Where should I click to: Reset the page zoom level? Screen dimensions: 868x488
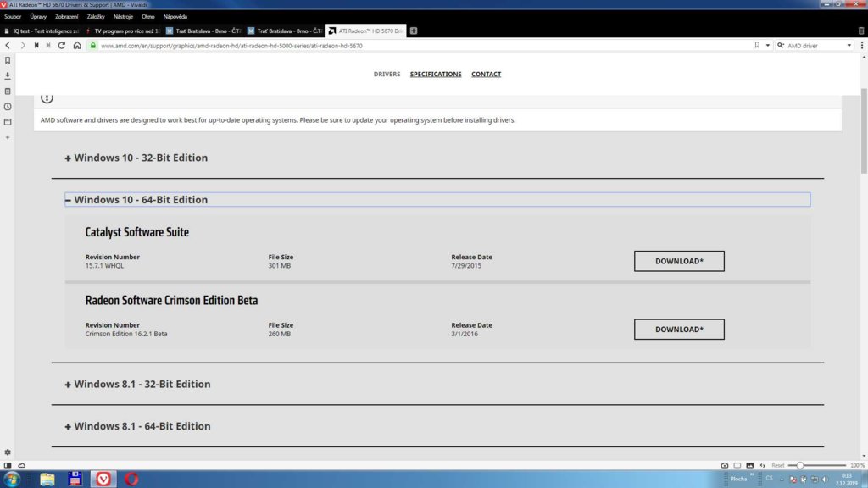pyautogui.click(x=778, y=465)
